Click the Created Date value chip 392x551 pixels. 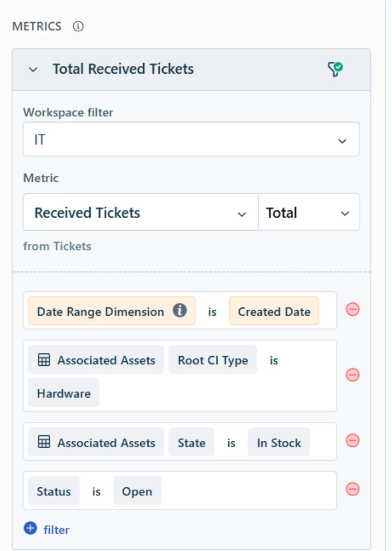click(x=274, y=311)
